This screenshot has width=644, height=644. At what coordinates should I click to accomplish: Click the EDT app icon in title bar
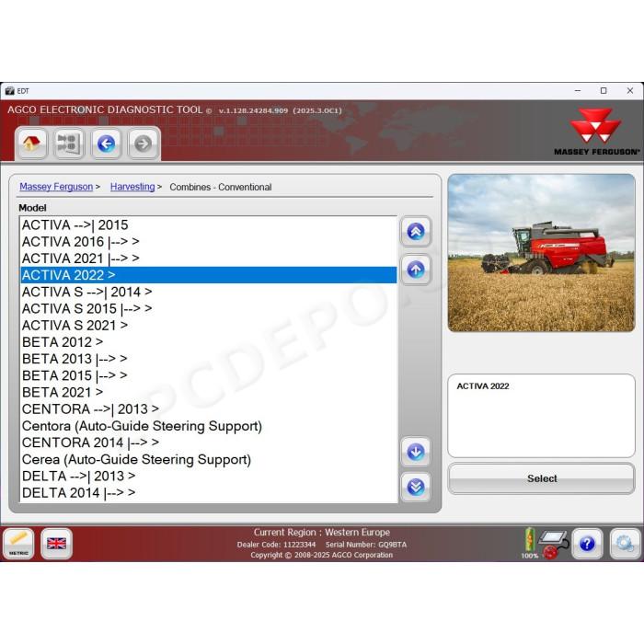pos(10,91)
